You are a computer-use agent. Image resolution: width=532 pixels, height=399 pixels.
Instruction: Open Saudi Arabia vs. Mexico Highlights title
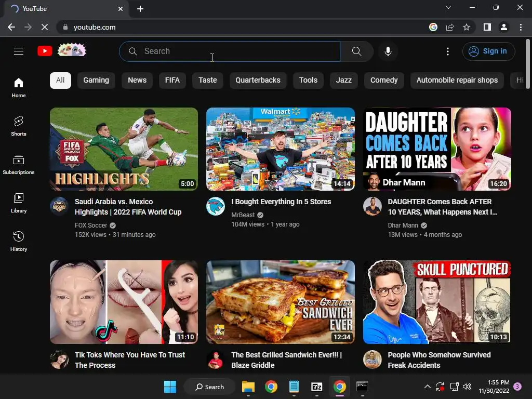(128, 207)
